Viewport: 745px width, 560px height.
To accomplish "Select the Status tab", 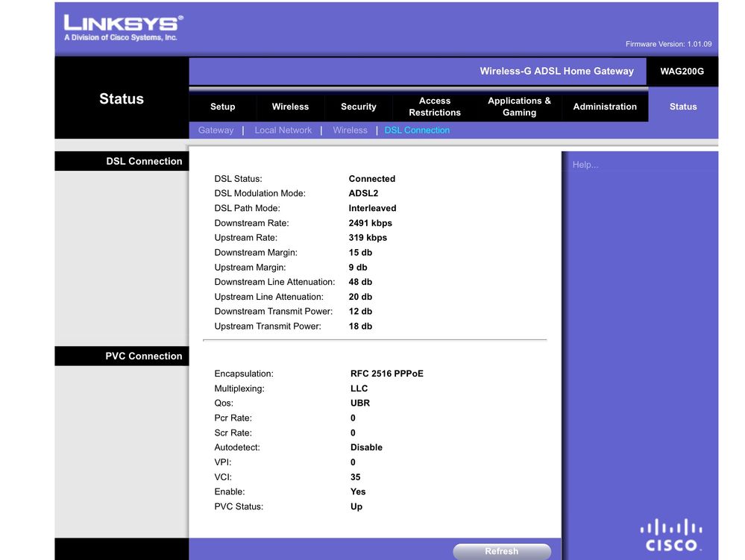I will pyautogui.click(x=683, y=107).
